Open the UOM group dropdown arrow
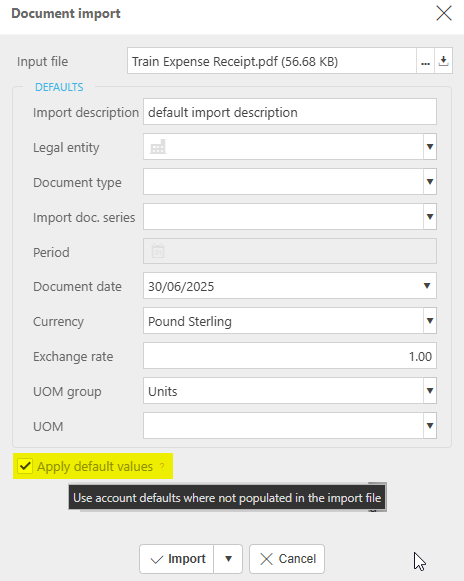 (x=430, y=391)
